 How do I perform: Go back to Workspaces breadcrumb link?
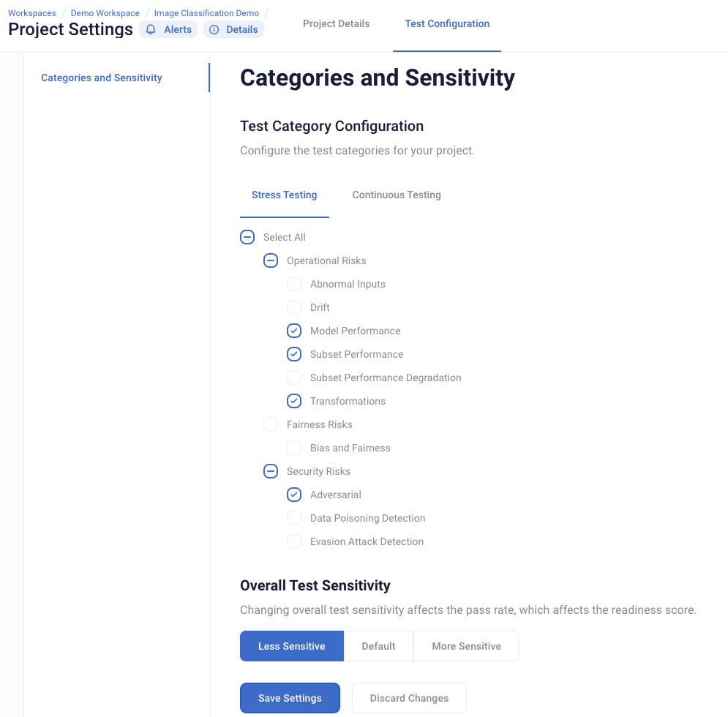[x=31, y=12]
